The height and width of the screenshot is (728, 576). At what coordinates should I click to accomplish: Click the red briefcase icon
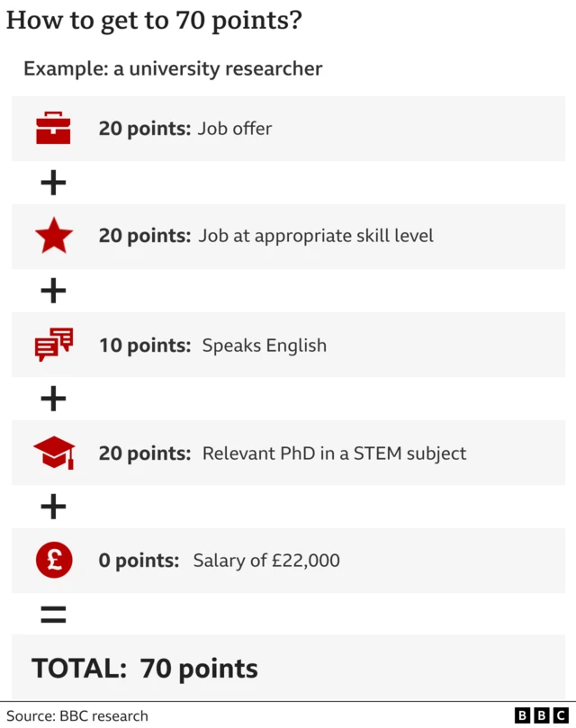53,129
